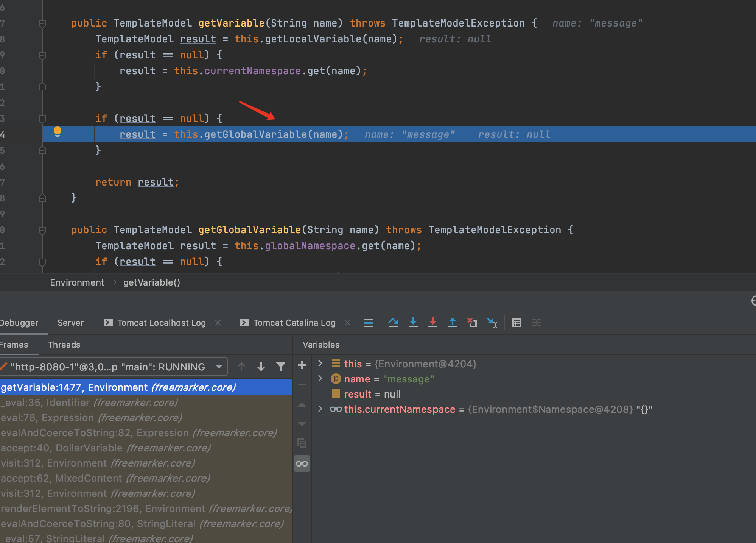
Task: Close Tomcat Catalina Log tab
Action: (347, 323)
